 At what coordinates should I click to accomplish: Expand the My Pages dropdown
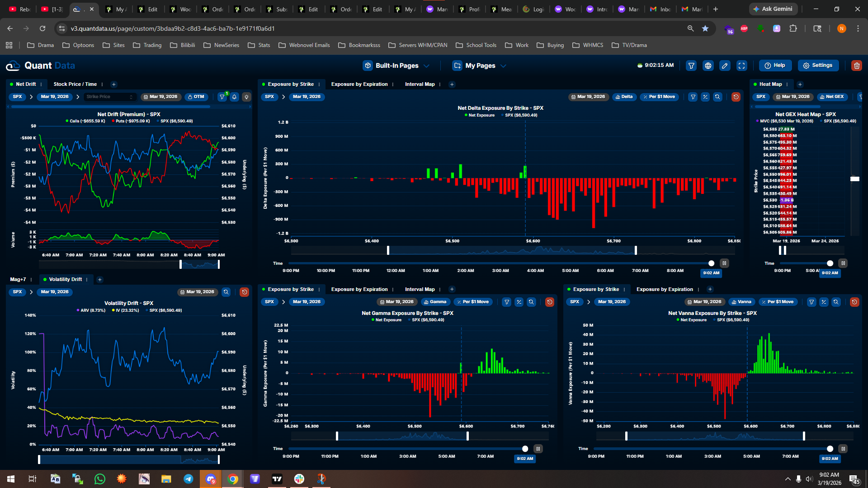tap(480, 66)
